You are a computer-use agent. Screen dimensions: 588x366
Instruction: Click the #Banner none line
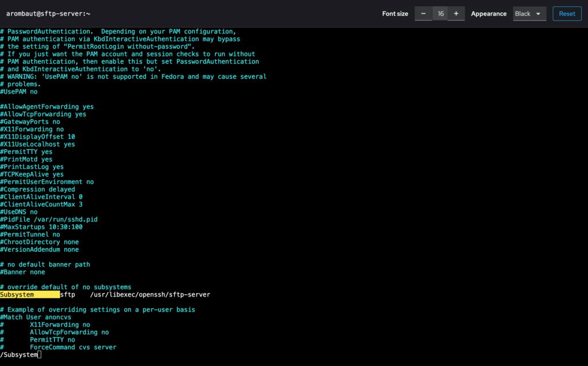tap(22, 272)
